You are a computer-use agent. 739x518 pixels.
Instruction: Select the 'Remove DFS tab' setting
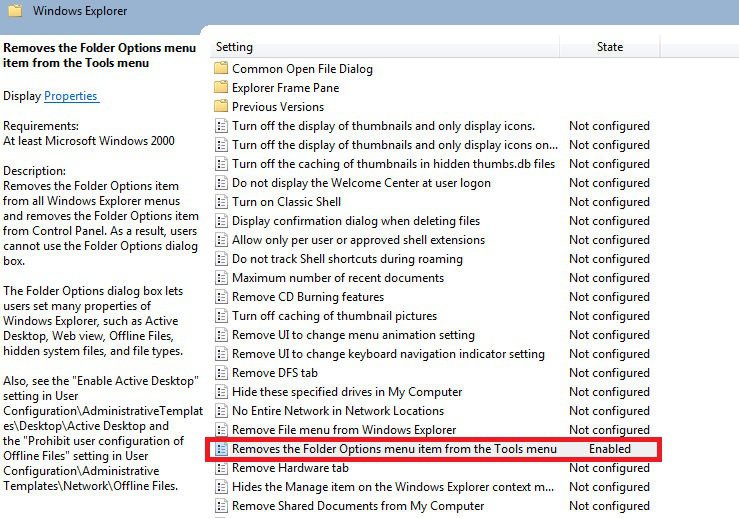[x=275, y=373]
